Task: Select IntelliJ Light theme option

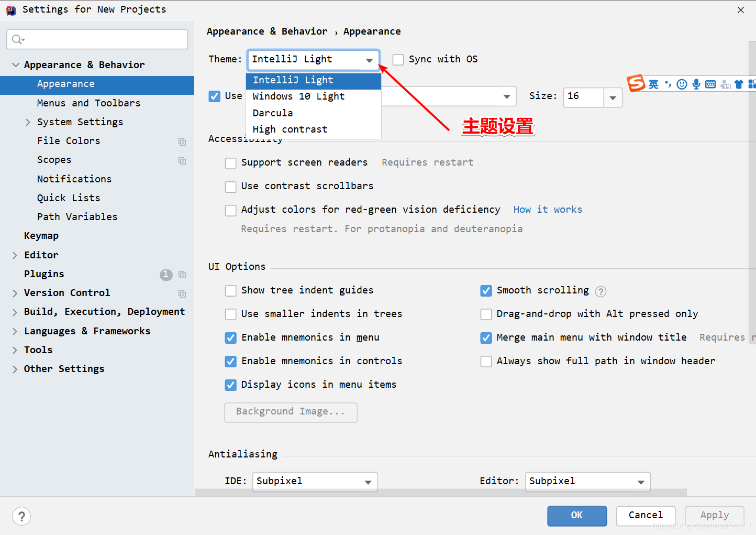Action: 314,81
